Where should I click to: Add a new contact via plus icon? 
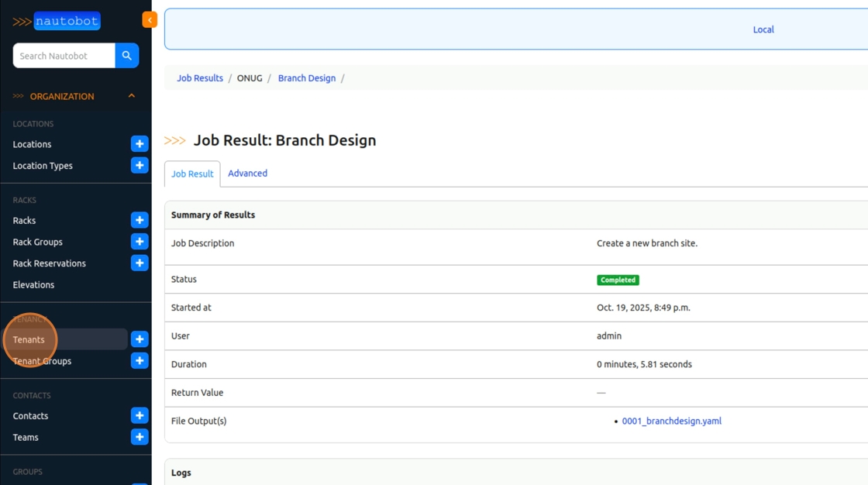[139, 416]
